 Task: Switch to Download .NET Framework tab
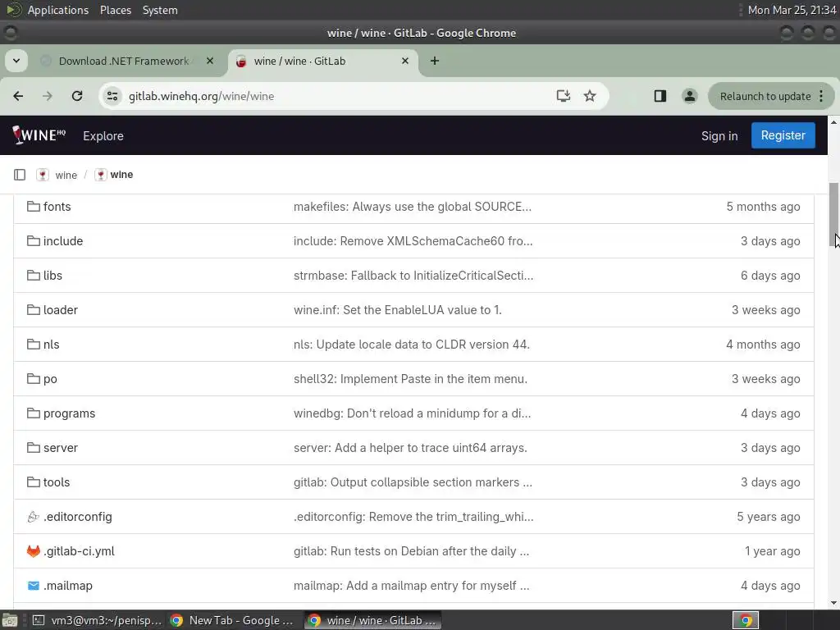pyautogui.click(x=123, y=61)
